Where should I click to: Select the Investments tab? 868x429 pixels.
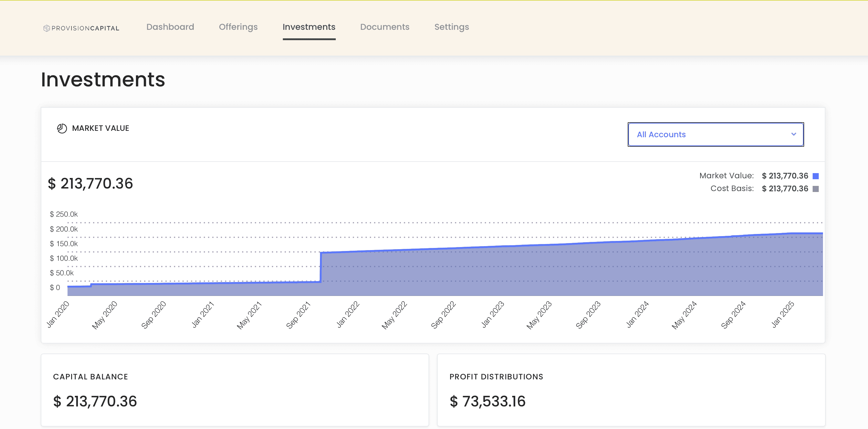309,27
